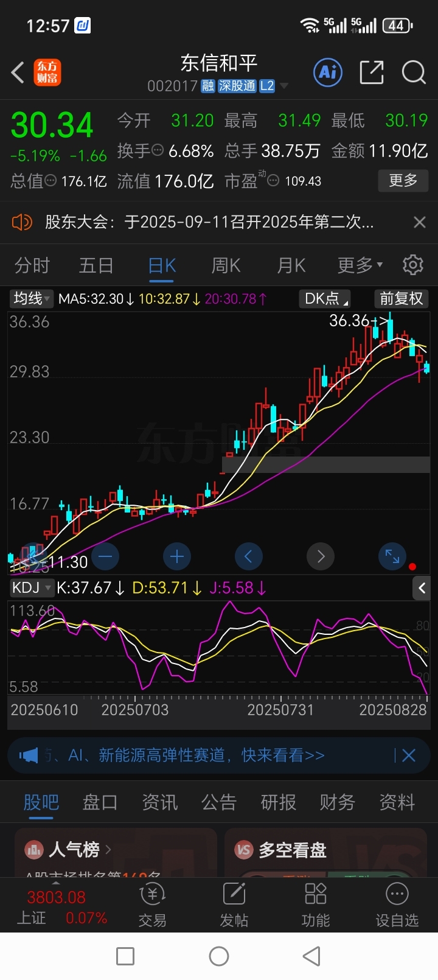The image size is (438, 980).
Task: Dismiss the 股东大会 announcement bar
Action: click(419, 222)
